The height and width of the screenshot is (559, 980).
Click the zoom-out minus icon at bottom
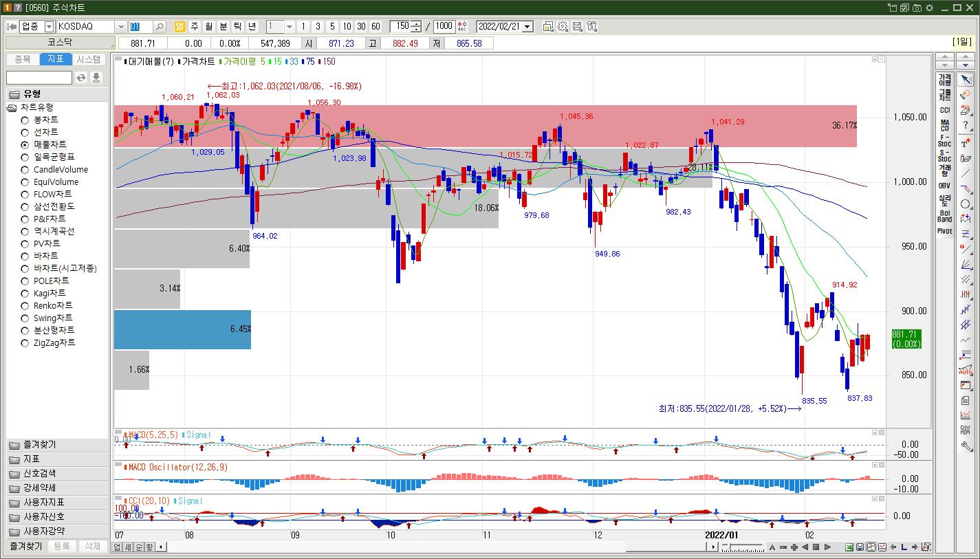click(783, 547)
